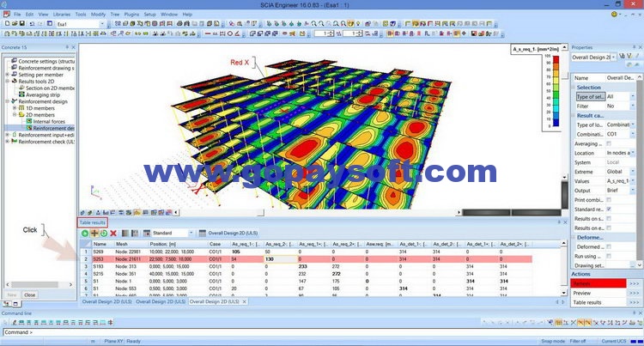The width and height of the screenshot is (644, 346).
Task: Click the highlighted icon in the 3D view bottom toolbar
Action: click(137, 213)
